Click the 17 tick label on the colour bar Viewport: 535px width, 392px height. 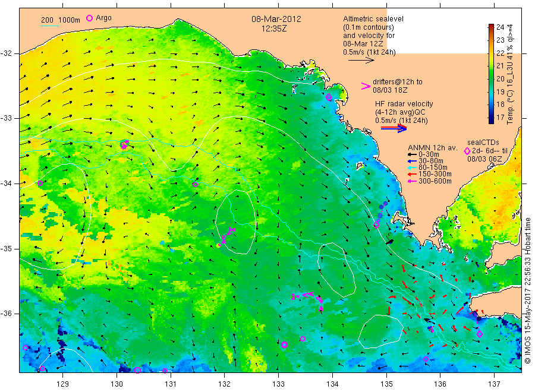500,117
